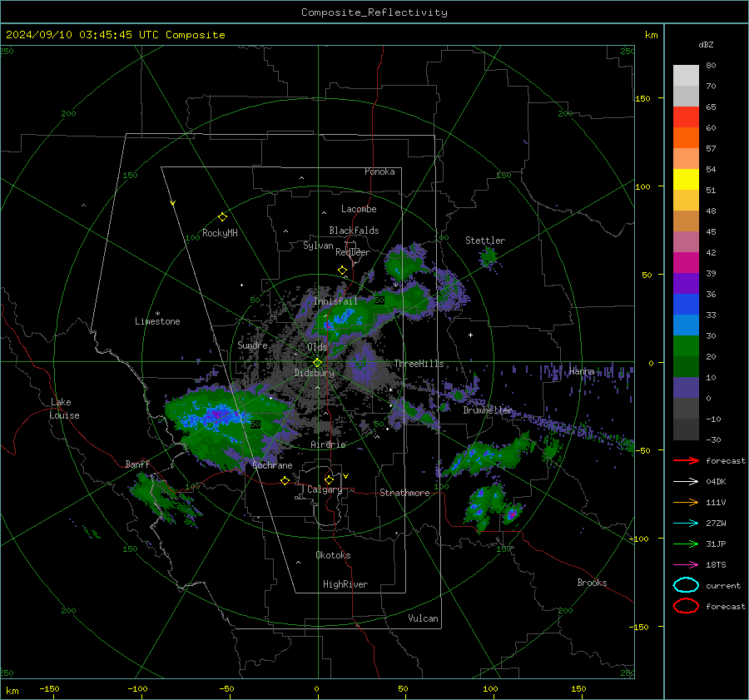Click the Sylvan town label

pos(318,246)
